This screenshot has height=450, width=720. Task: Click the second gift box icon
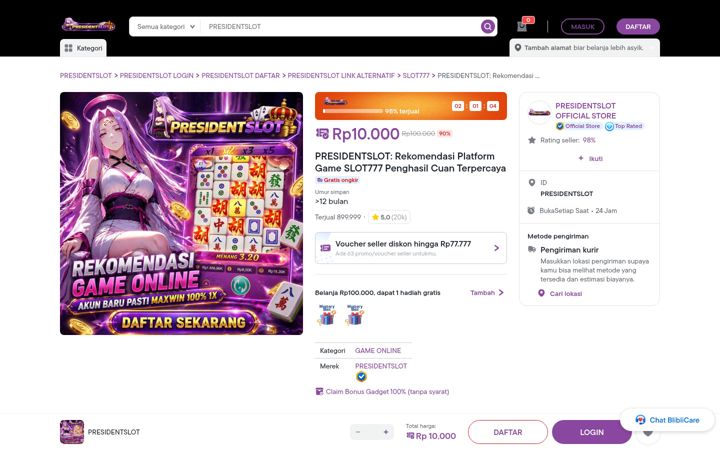click(355, 315)
